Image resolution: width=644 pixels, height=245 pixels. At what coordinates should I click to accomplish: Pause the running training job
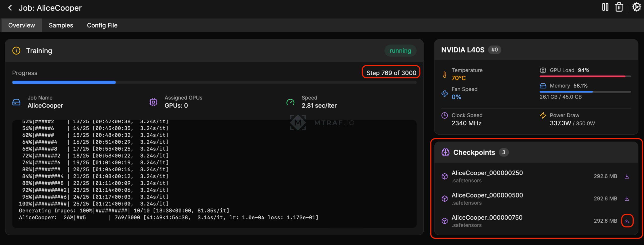(605, 7)
